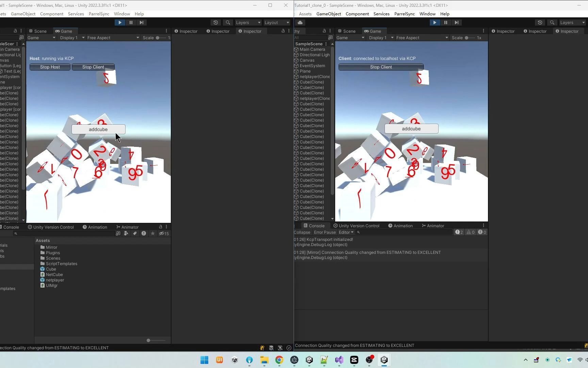Toggle the lock icon on left Inspector
588x368 pixels.
(283, 31)
